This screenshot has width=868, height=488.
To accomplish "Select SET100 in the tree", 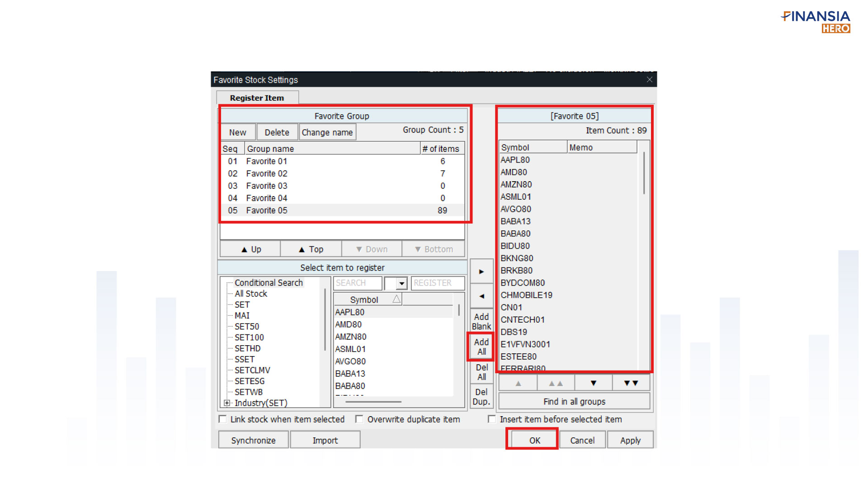I will pyautogui.click(x=249, y=337).
